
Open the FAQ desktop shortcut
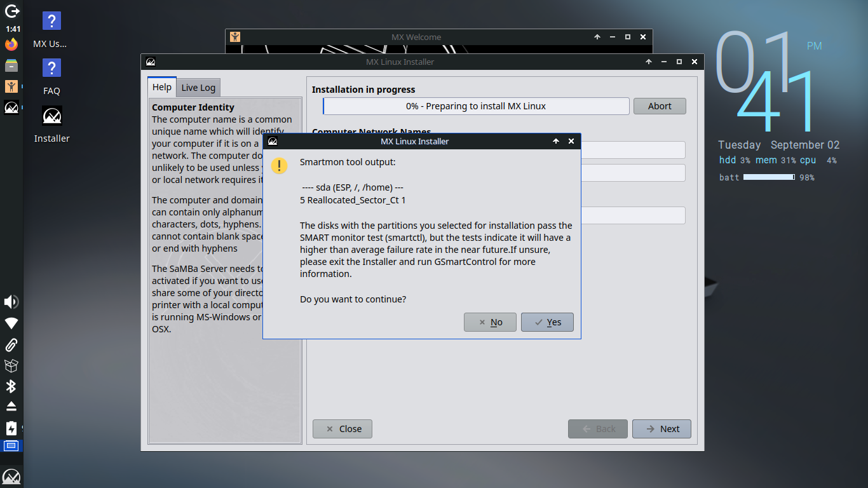point(51,76)
